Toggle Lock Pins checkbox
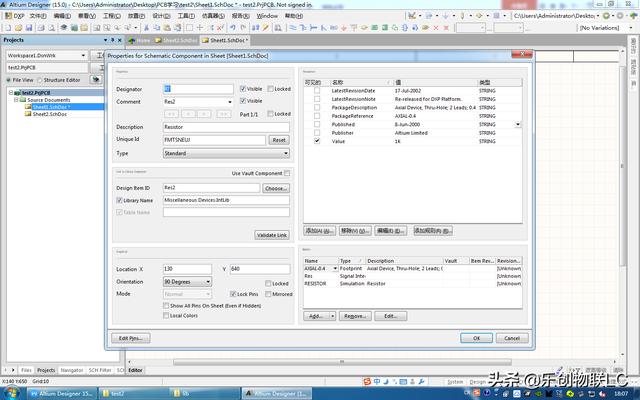The width and height of the screenshot is (640, 400). pos(233,294)
